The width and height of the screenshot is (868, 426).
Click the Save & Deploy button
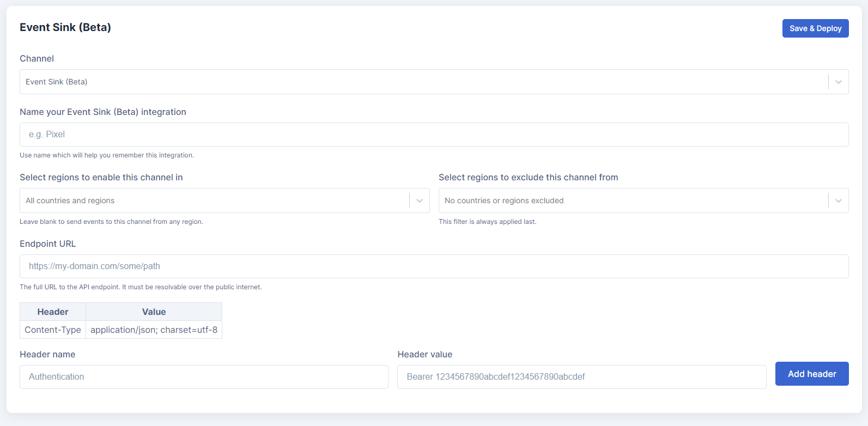coord(815,28)
